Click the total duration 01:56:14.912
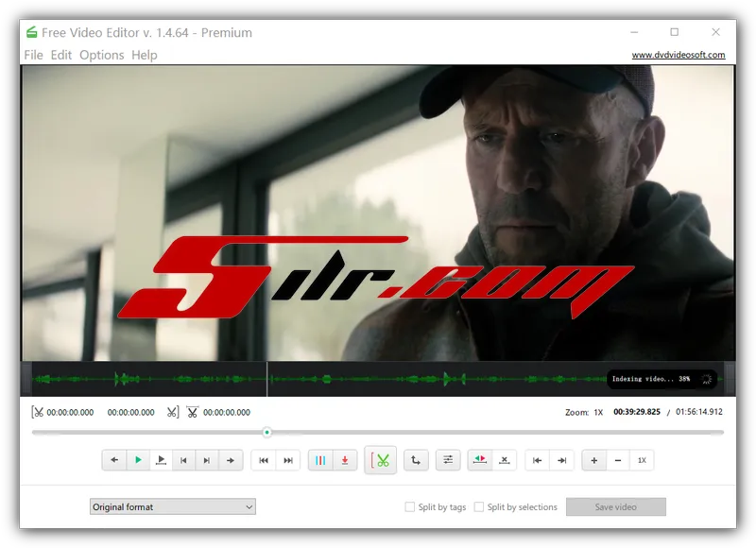756x548 pixels. [699, 412]
